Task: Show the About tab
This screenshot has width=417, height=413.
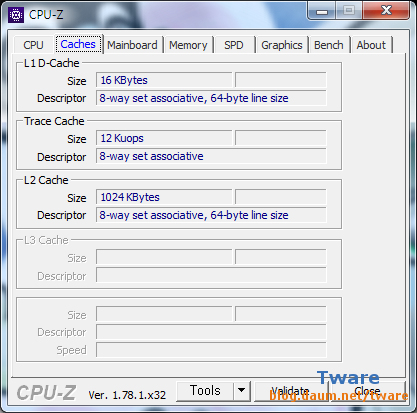Action: pyautogui.click(x=371, y=45)
